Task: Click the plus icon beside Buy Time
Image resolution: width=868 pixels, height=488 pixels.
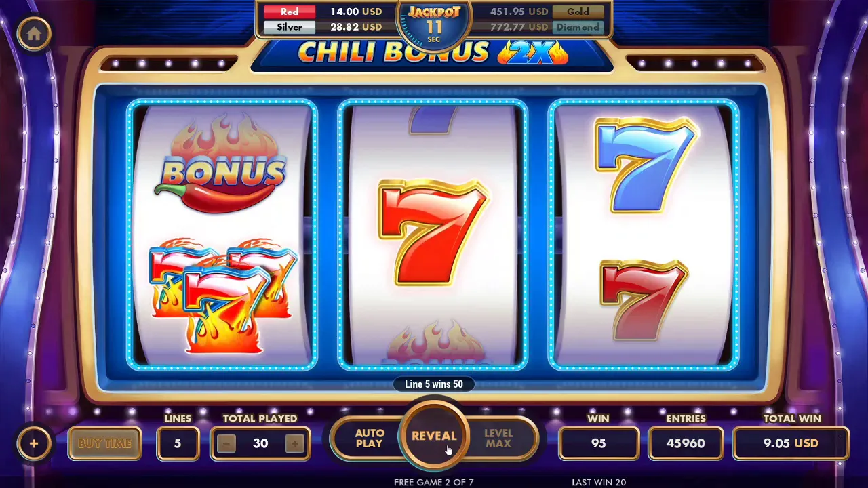Action: pyautogui.click(x=34, y=444)
